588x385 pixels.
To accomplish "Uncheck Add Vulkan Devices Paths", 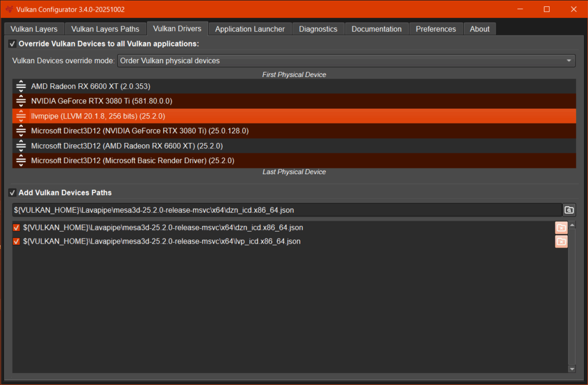I will (x=12, y=192).
